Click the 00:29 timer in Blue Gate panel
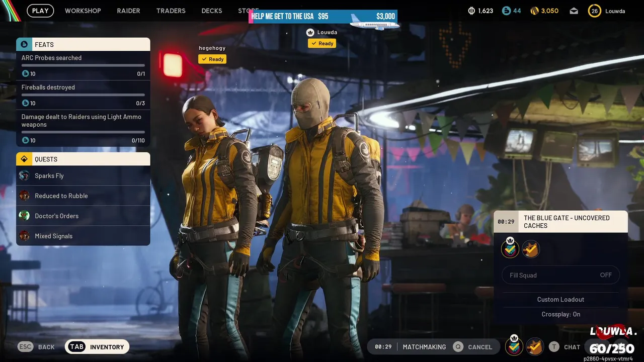The image size is (644, 362). click(506, 222)
